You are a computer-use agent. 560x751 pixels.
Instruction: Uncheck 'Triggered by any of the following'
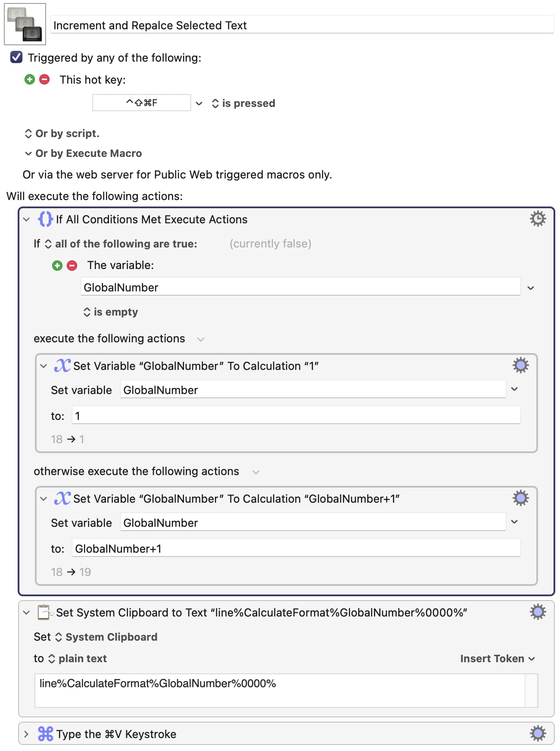coord(16,57)
